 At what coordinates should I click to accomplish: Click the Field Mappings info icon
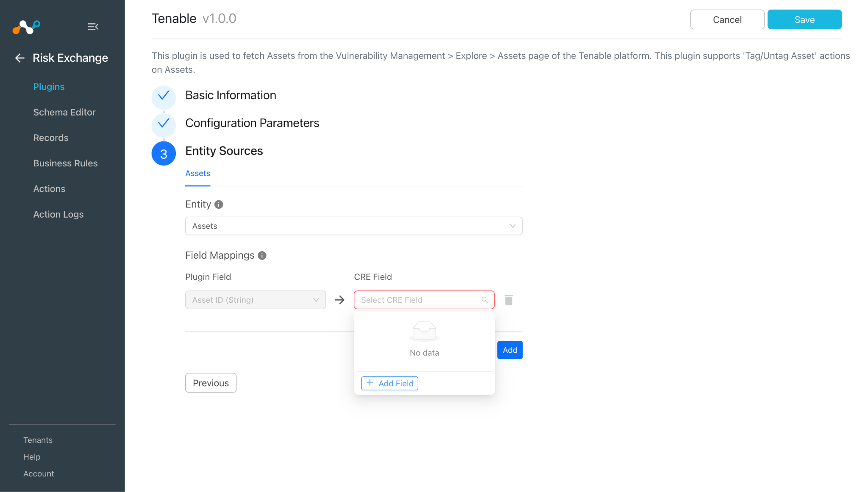(x=262, y=255)
